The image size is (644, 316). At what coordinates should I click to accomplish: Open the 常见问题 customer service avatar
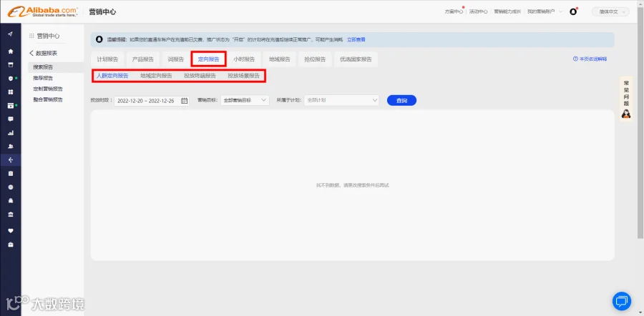click(626, 114)
